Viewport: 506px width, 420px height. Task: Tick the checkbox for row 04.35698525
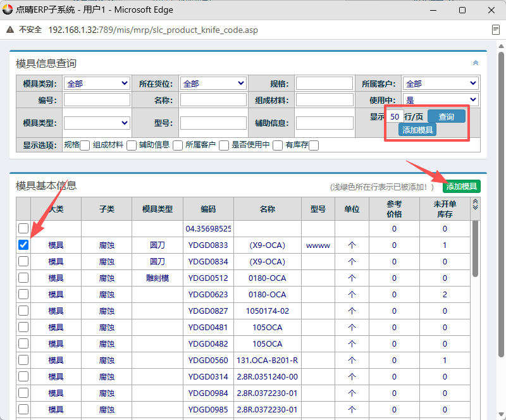point(23,228)
